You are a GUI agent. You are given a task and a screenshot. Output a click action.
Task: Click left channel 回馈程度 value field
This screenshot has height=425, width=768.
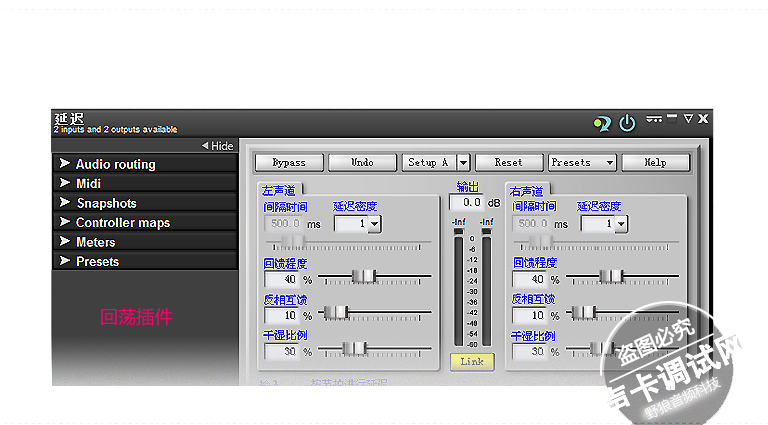[282, 280]
